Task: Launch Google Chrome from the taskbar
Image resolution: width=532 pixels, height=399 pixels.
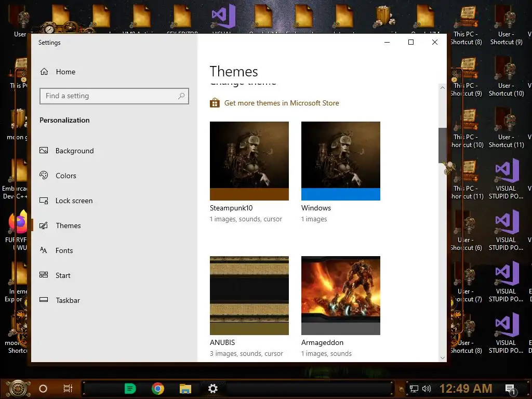Action: point(158,389)
